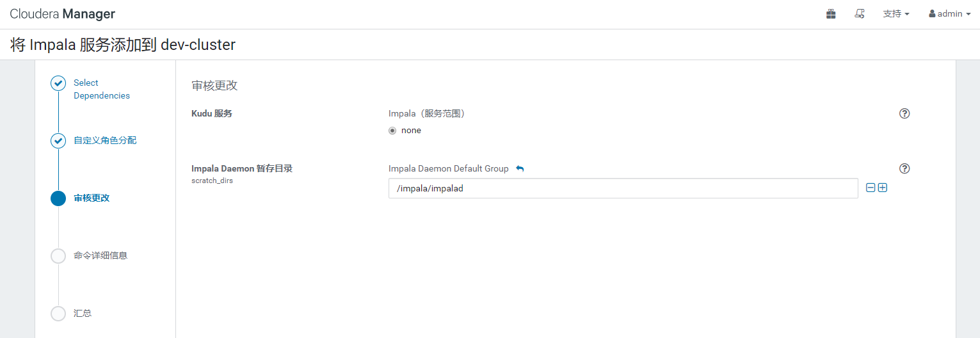Click the Kudu 服务 label

point(212,113)
